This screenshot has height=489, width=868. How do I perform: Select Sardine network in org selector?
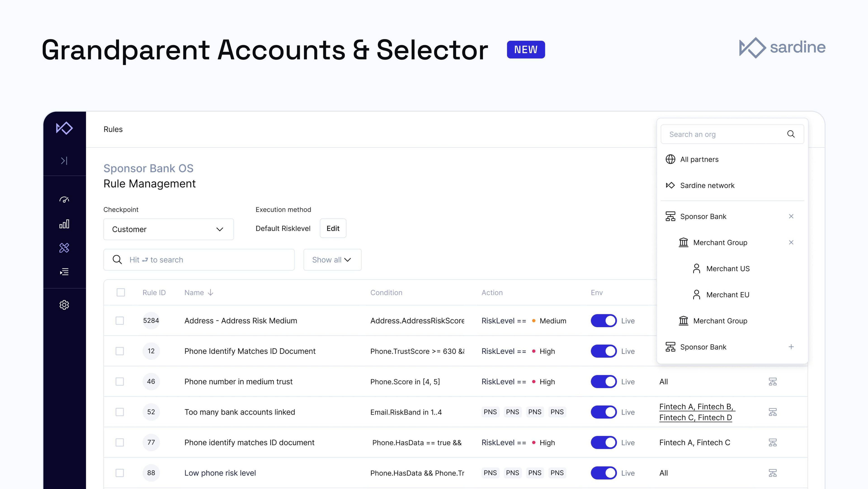(707, 185)
